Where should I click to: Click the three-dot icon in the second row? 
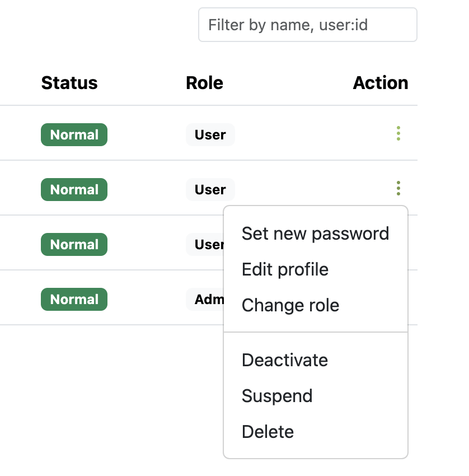pyautogui.click(x=398, y=189)
